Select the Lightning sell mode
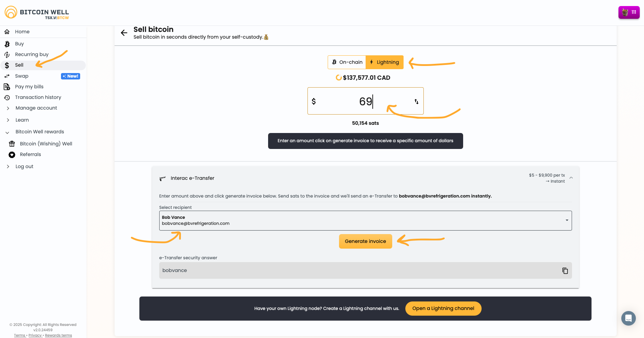This screenshot has width=644, height=338. coord(384,62)
